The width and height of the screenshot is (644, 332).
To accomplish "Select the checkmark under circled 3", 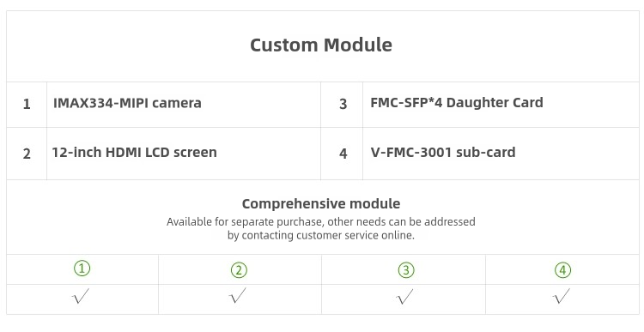I will point(404,296).
